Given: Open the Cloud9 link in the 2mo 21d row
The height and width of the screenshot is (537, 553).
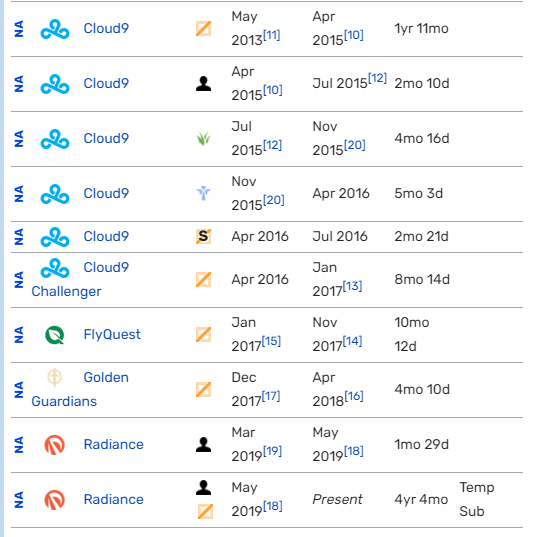Looking at the screenshot, I should 106,237.
